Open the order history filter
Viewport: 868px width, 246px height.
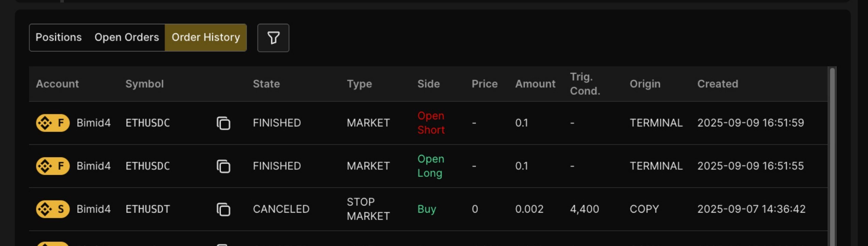pos(273,38)
